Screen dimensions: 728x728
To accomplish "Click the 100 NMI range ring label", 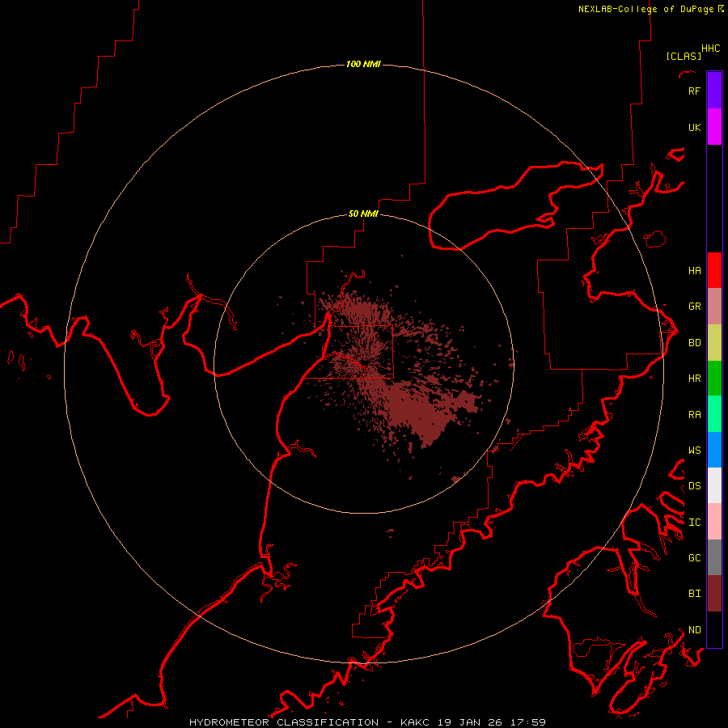I will point(363,64).
